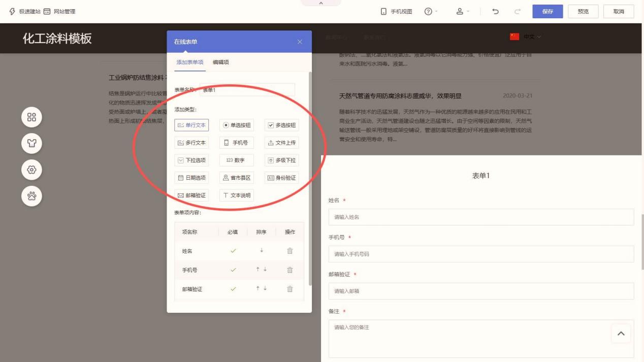Add a 单选按钮 field type
644x362 pixels.
(x=237, y=125)
